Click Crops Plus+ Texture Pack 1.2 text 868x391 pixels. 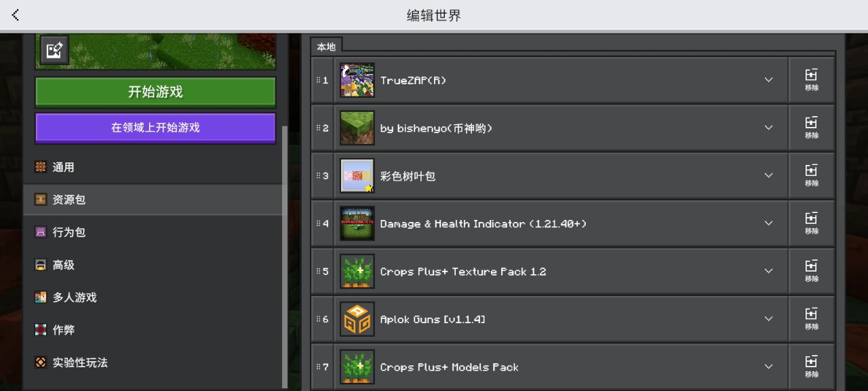coord(463,271)
